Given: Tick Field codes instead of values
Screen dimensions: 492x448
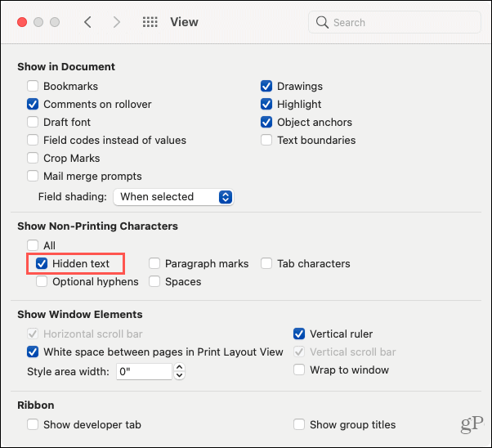Looking at the screenshot, I should (33, 140).
